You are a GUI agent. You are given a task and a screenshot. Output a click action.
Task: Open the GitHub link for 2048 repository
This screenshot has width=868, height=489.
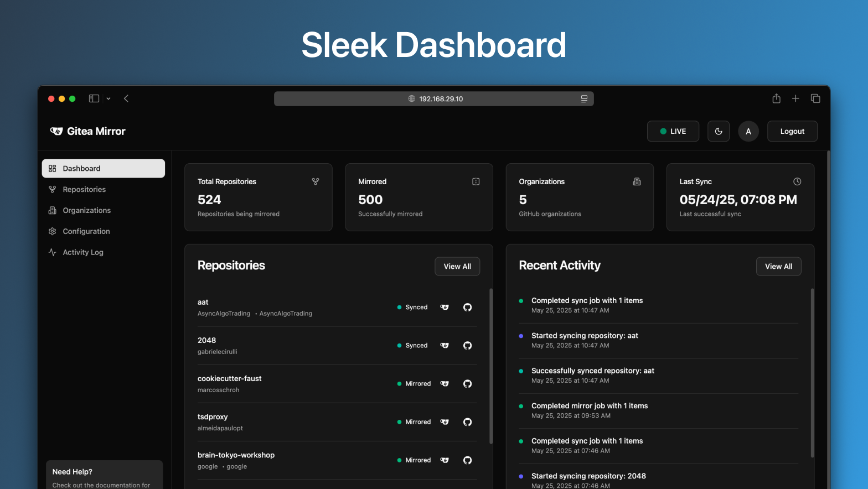point(467,346)
